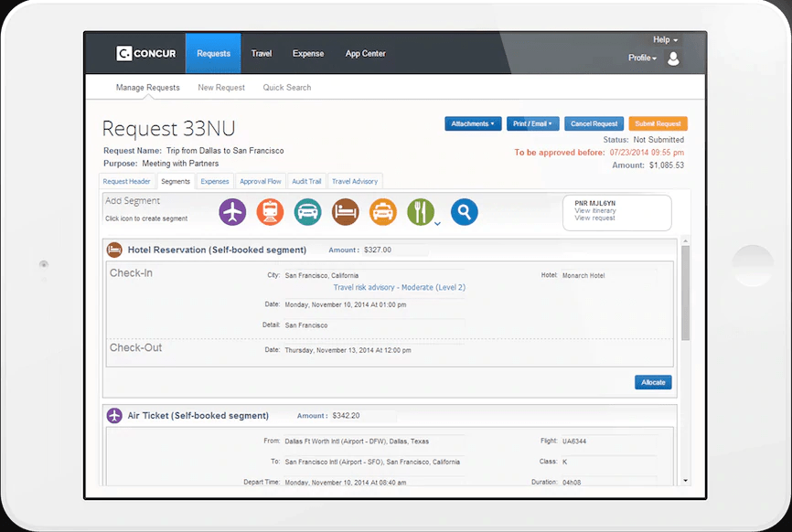Click the From field showing Dallas Ft Worth Intl
Image resolution: width=792 pixels, height=532 pixels.
click(x=374, y=442)
